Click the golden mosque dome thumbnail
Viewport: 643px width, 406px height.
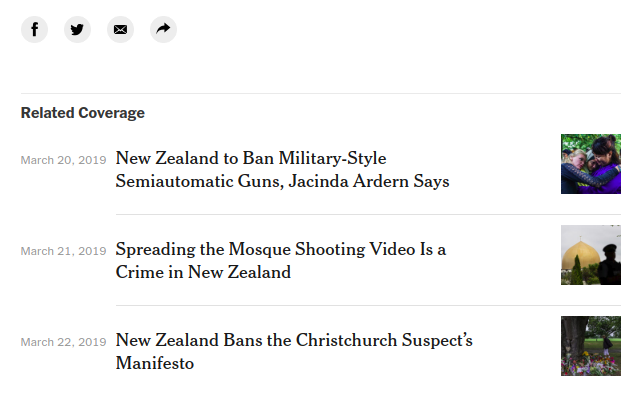591,255
